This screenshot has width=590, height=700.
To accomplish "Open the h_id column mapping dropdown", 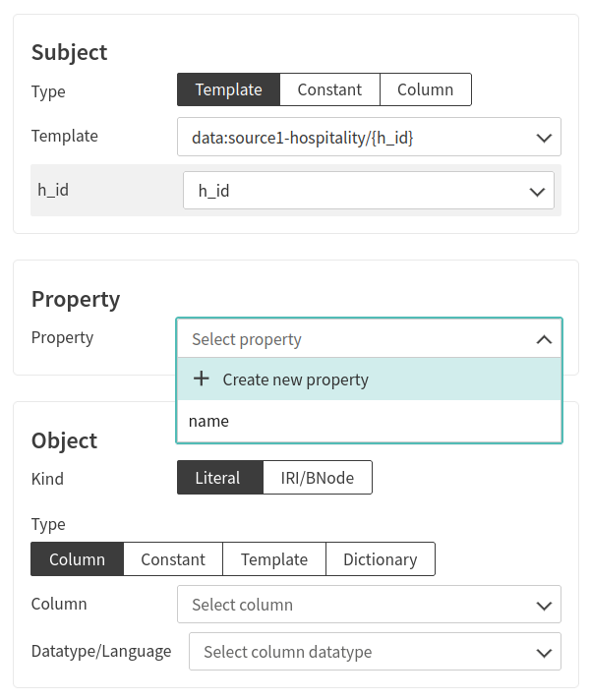I will click(x=354, y=191).
